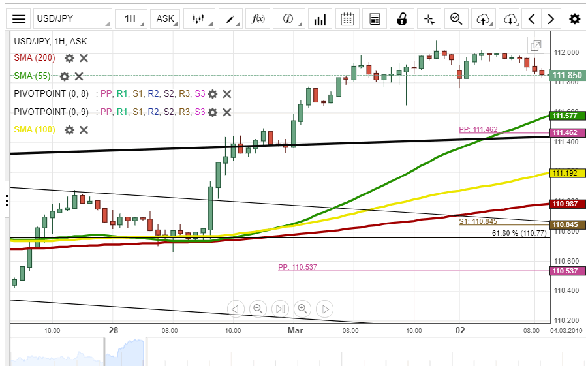The height and width of the screenshot is (370, 588).
Task: Open the hamburger main menu
Action: click(20, 19)
